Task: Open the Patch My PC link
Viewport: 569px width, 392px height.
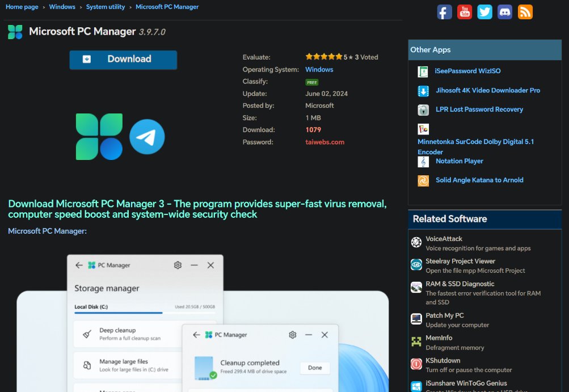Action: click(445, 315)
